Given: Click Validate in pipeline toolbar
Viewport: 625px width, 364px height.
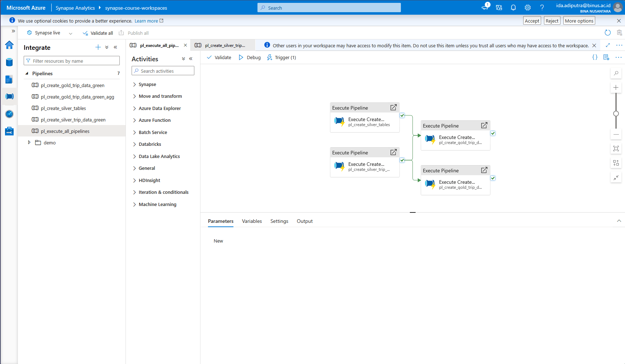Looking at the screenshot, I should (219, 57).
